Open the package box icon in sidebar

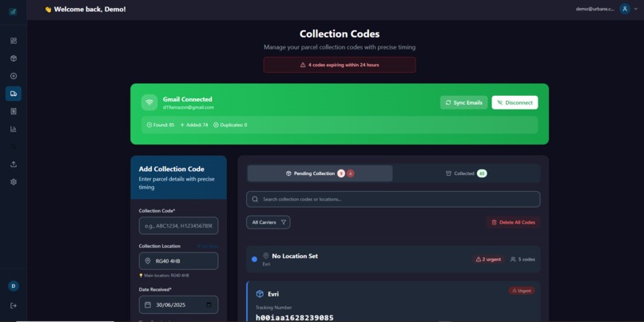[14, 58]
